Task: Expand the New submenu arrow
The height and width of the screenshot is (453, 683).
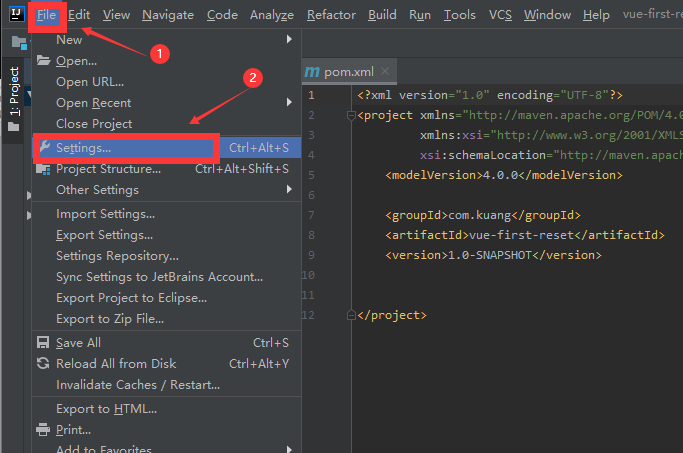Action: pos(289,39)
